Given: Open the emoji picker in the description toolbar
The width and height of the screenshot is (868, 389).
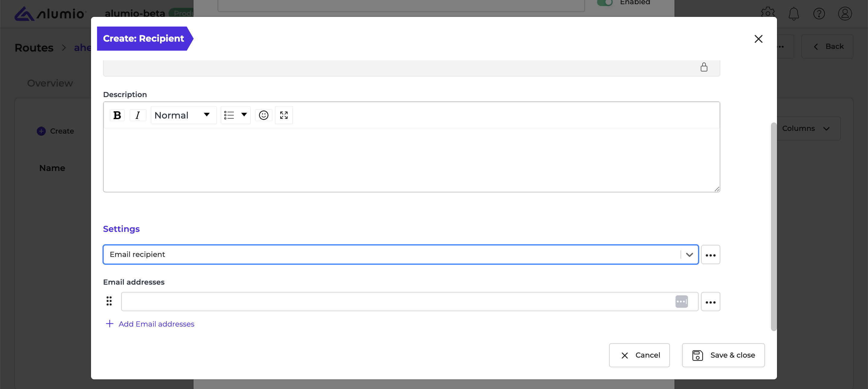Looking at the screenshot, I should pyautogui.click(x=263, y=115).
